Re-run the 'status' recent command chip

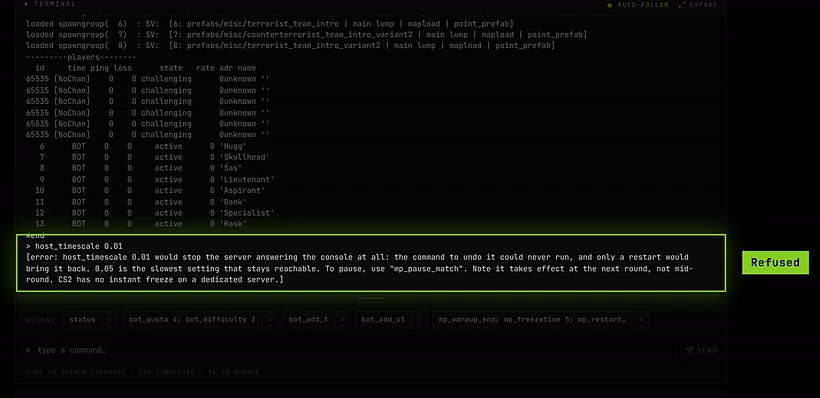tap(83, 320)
